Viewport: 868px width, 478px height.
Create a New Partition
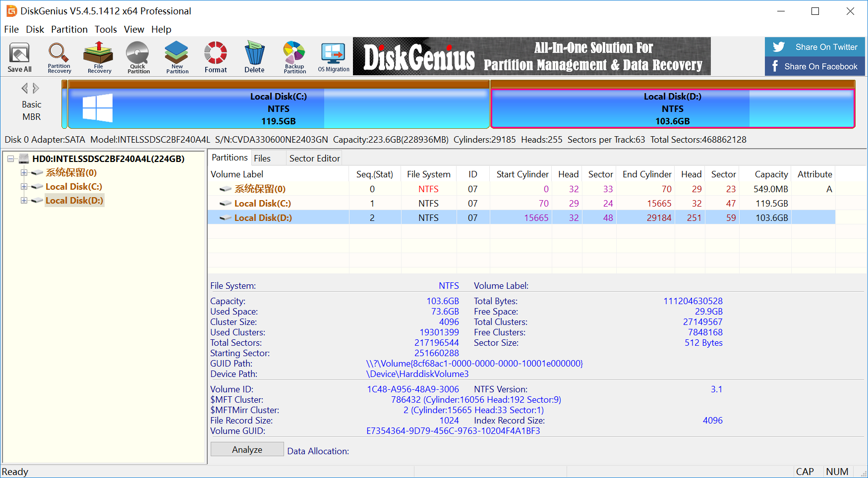[x=177, y=57]
